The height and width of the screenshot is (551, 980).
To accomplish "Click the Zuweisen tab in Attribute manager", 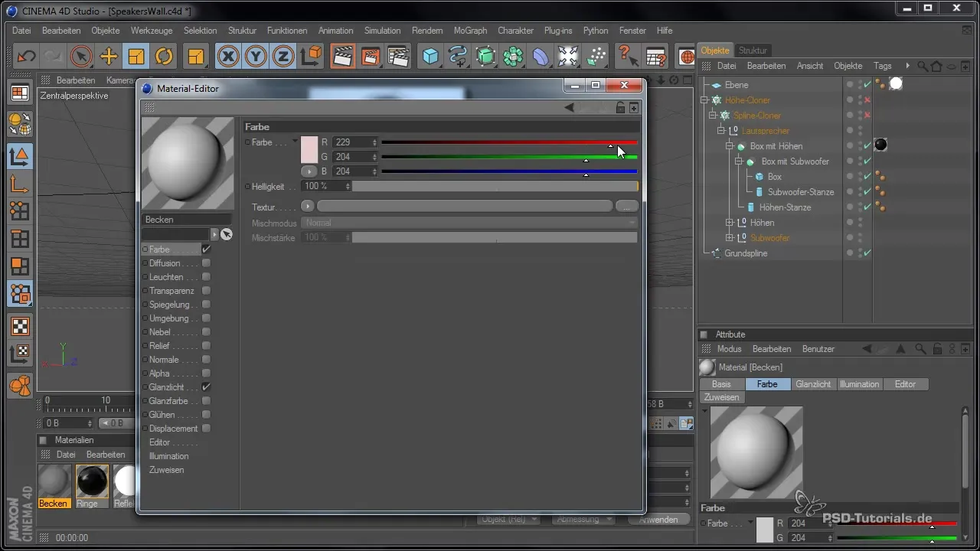I will pos(721,398).
